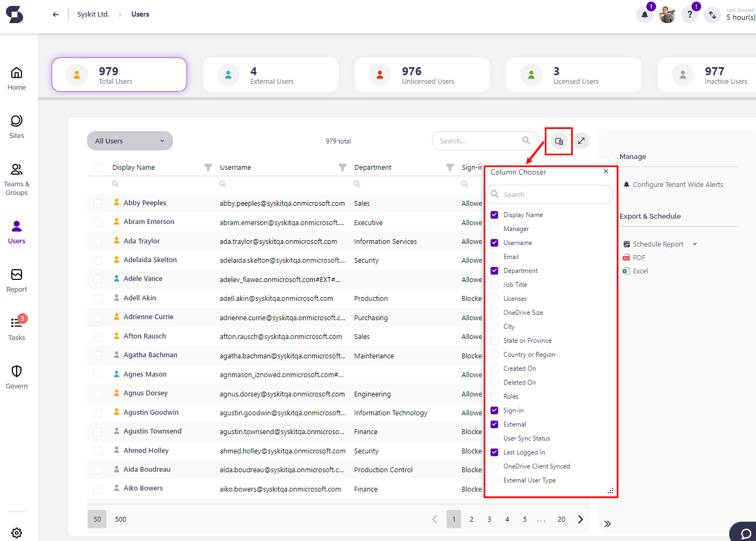Open the Home section in sidebar
This screenshot has height=541, width=756.
[17, 76]
